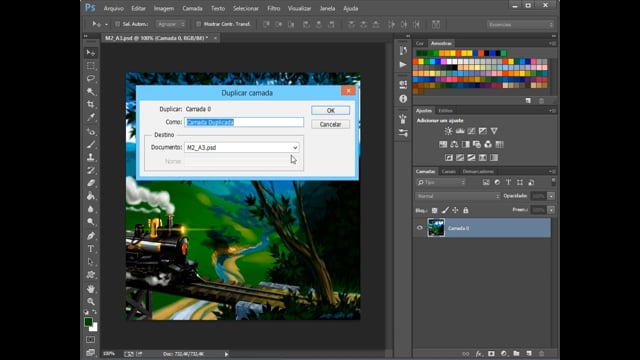Delete layer trash icon in Camadas panel
This screenshot has width=640, height=360.
coord(542,353)
